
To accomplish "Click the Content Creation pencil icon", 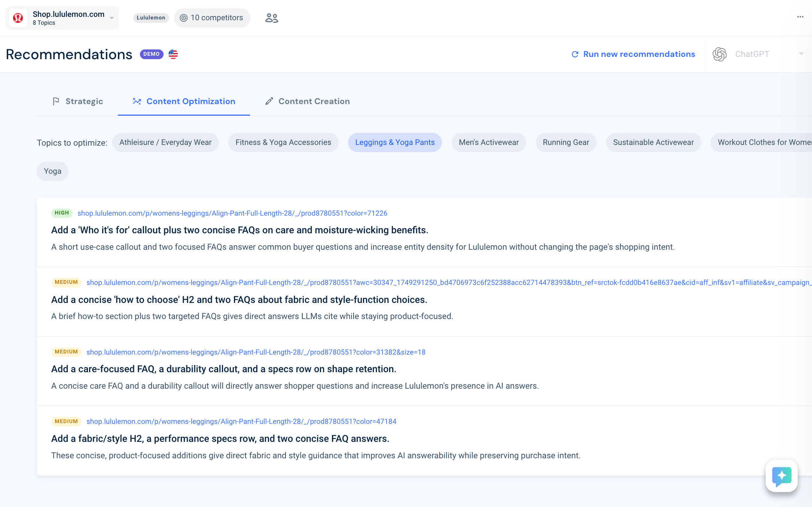I will click(269, 101).
